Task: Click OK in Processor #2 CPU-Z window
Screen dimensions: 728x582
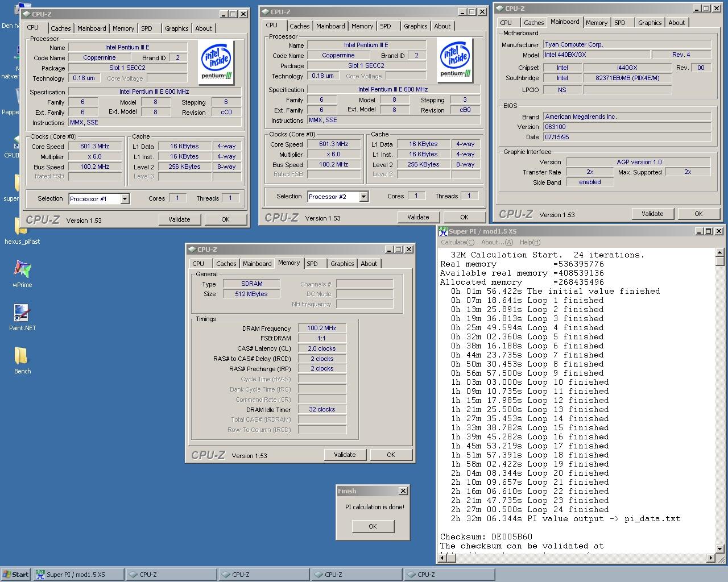Action: pos(464,217)
